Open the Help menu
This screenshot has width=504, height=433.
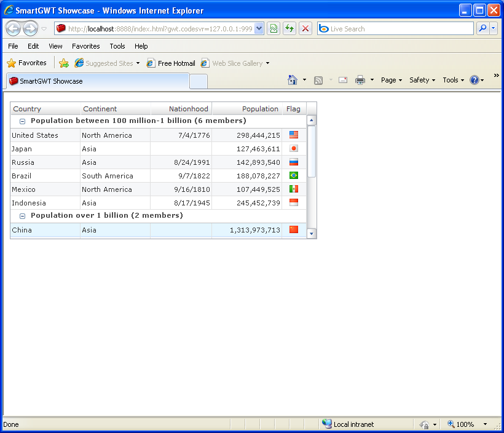tap(141, 46)
